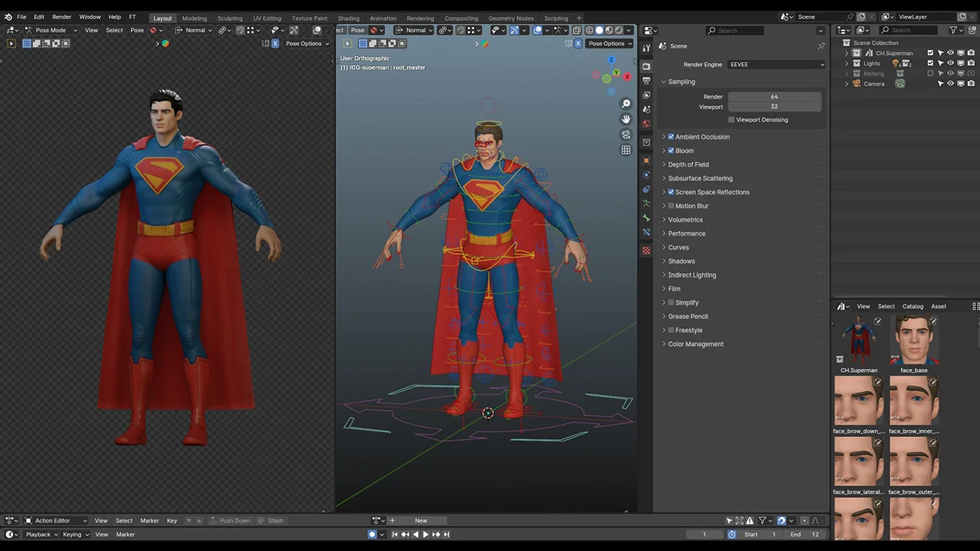Open the Render Engine dropdown showing EEVEE
The height and width of the screenshot is (551, 980).
pos(776,65)
